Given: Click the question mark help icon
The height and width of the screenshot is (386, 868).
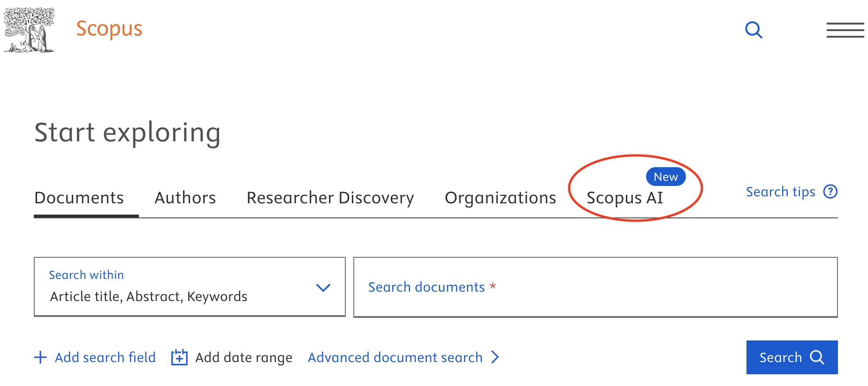Looking at the screenshot, I should tap(830, 192).
